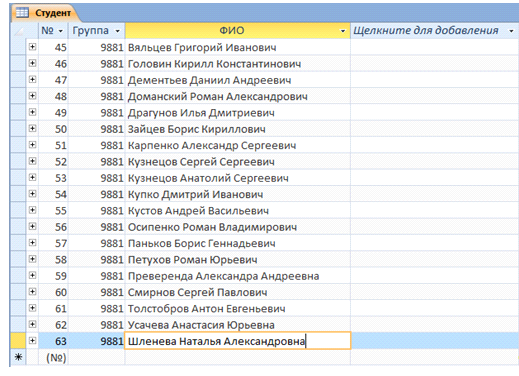Select cell Смирнов Сергей Павлович
This screenshot has height=376, width=519.
point(238,292)
